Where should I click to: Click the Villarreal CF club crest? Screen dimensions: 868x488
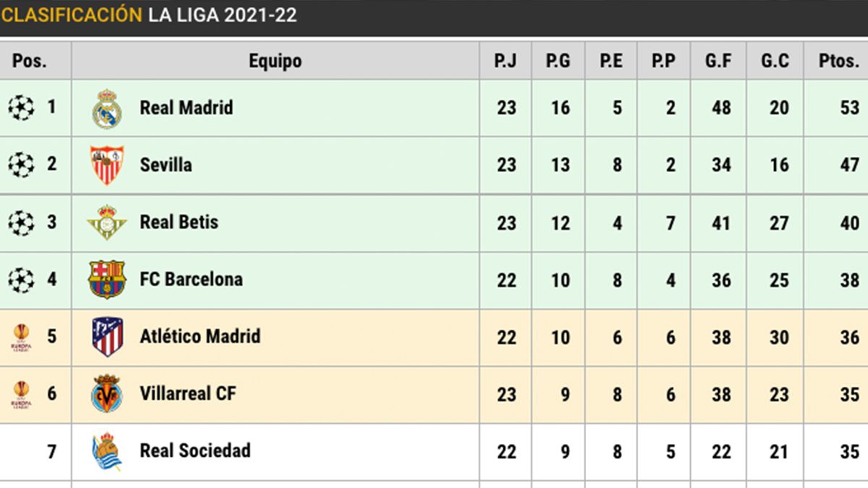click(106, 394)
